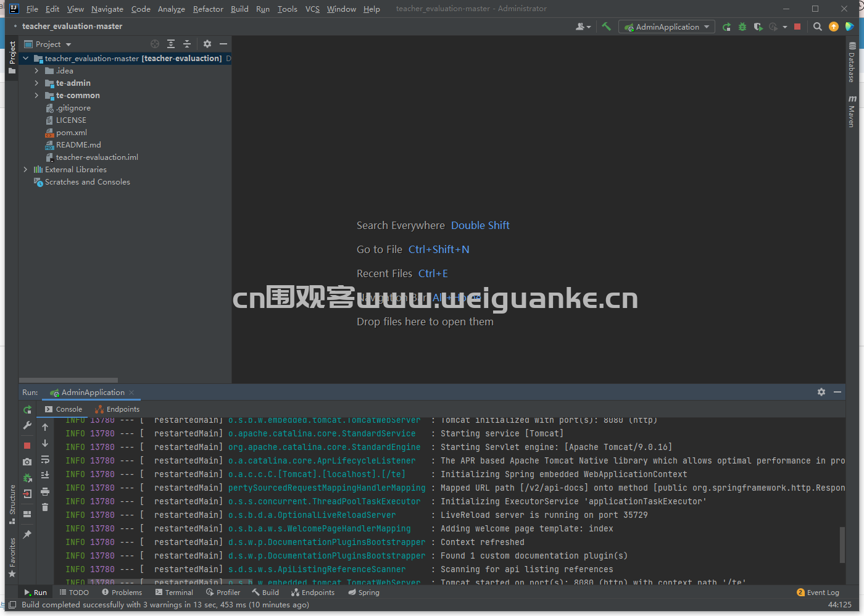Open the File menu

click(32, 9)
